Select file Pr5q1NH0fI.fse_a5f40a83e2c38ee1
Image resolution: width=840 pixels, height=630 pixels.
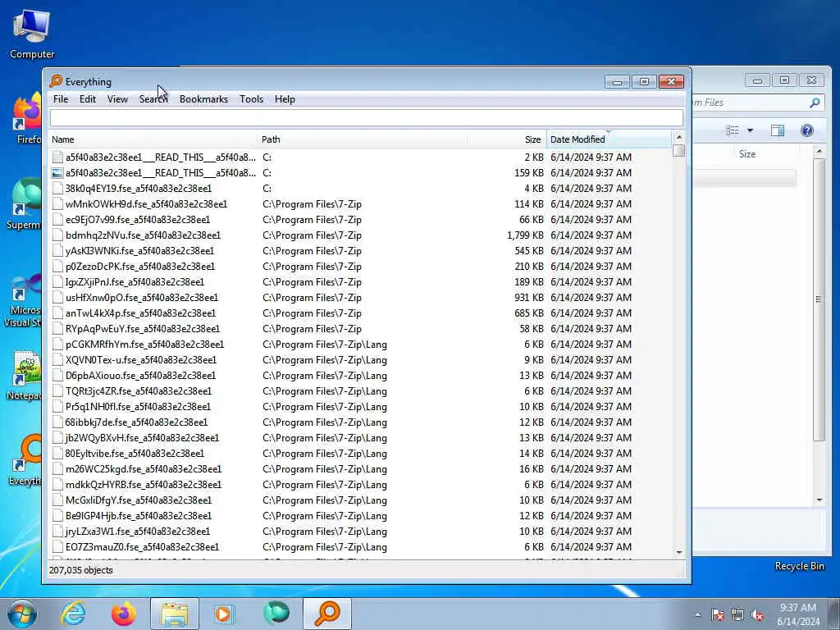[138, 406]
